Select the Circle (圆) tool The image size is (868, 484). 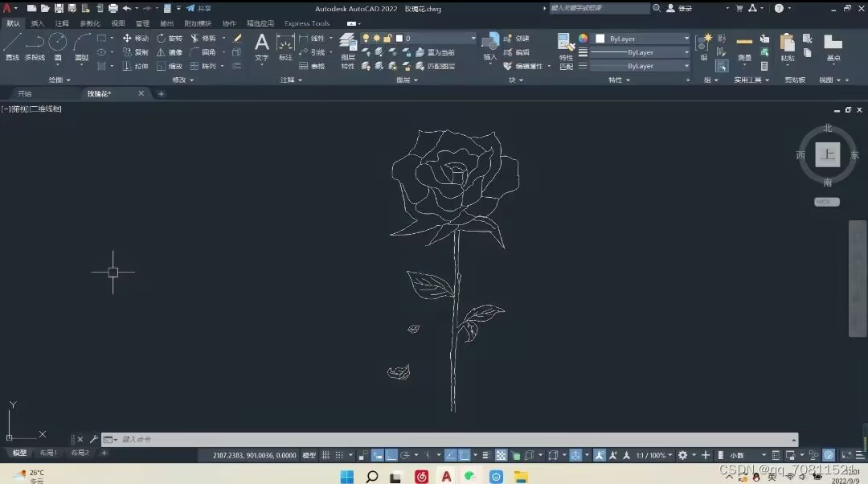coord(58,47)
